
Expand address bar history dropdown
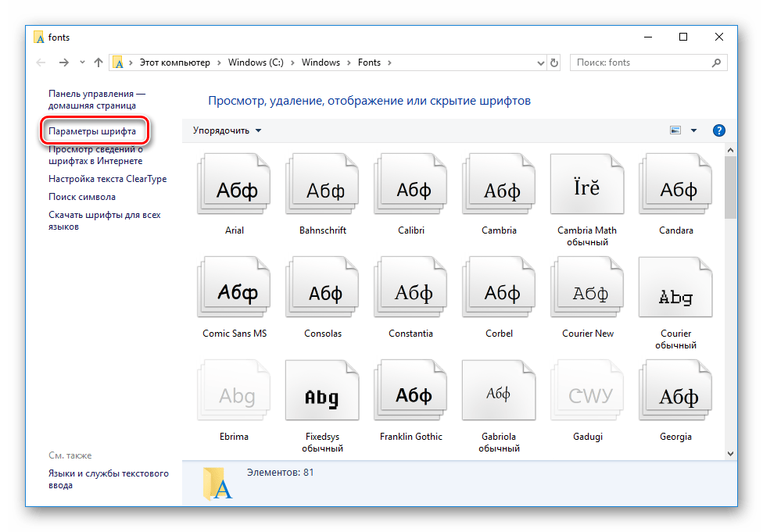click(x=540, y=62)
